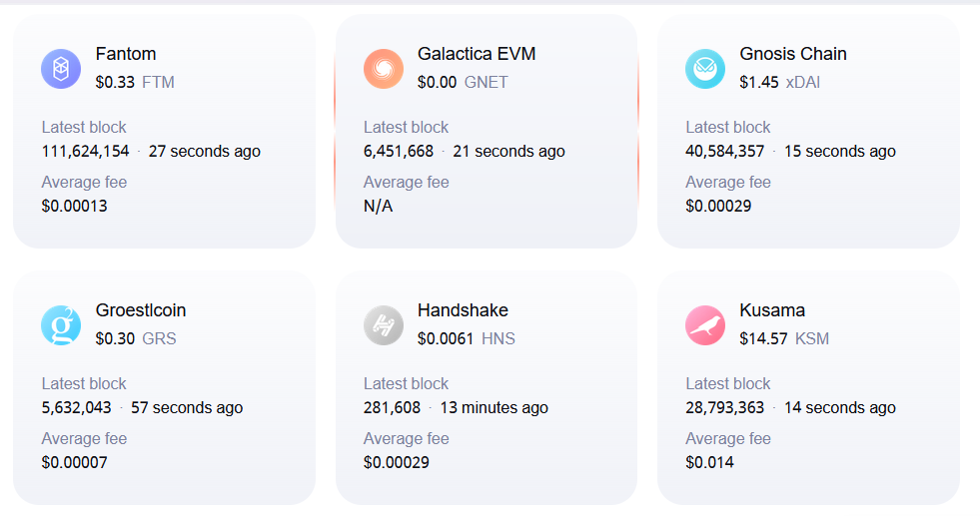Click Groestlcoin latest block 5,632,043
980x516 pixels.
[x=77, y=408]
